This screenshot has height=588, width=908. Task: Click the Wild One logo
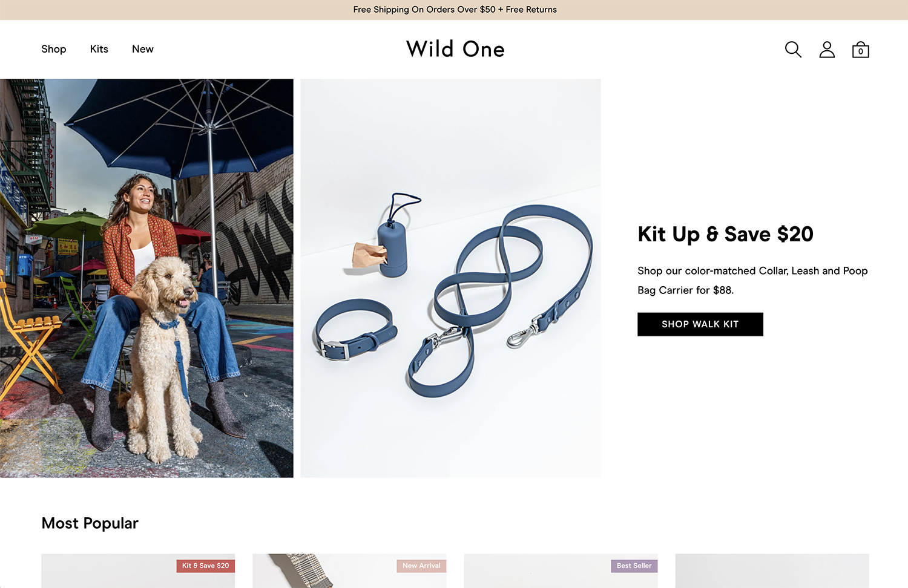click(455, 49)
